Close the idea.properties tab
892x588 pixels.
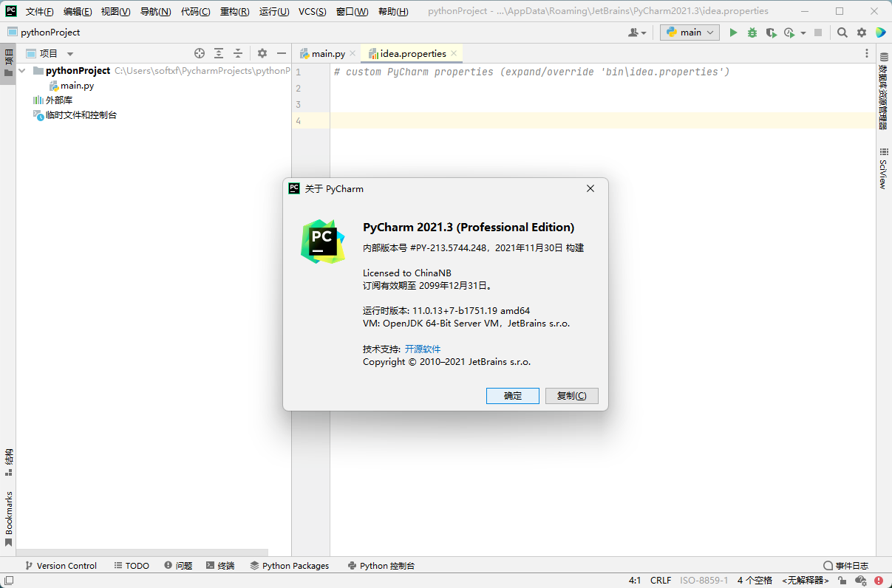pos(454,53)
